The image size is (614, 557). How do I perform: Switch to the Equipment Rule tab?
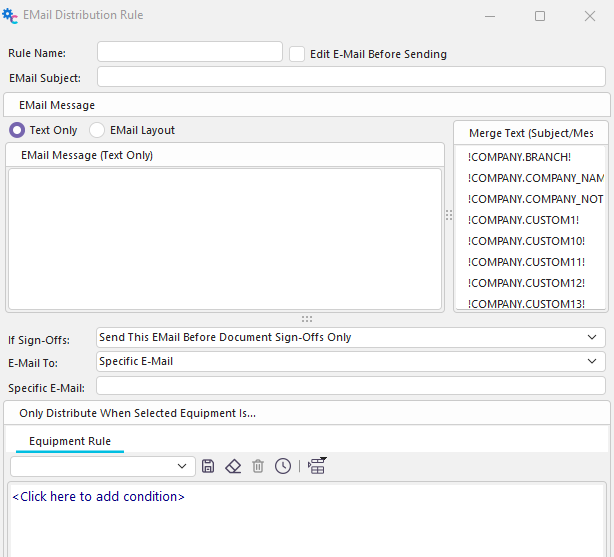point(70,441)
